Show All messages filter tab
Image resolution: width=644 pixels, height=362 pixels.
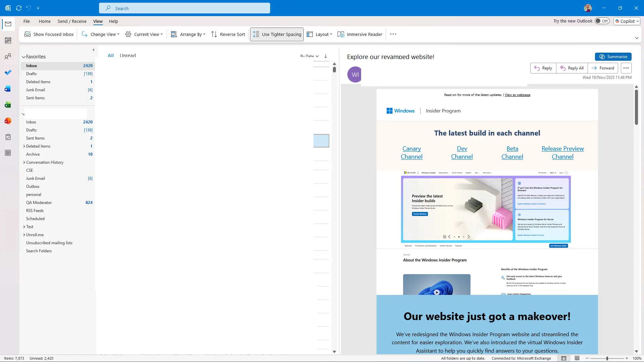(x=111, y=56)
